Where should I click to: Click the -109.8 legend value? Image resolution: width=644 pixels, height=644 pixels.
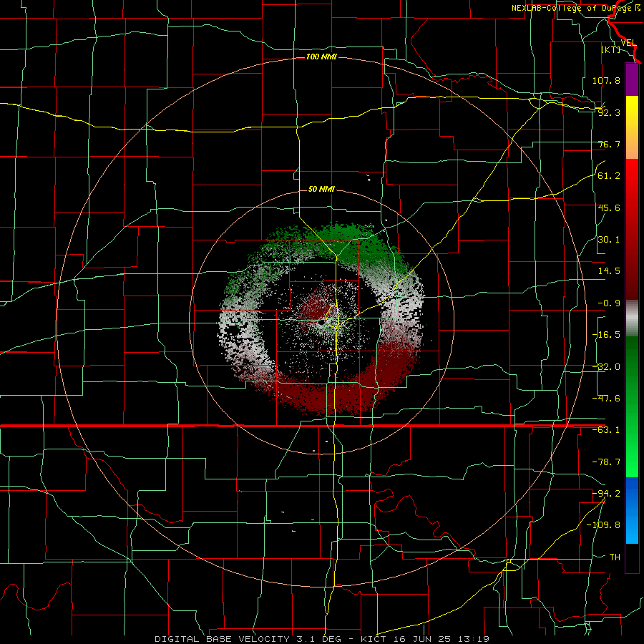[x=603, y=525]
